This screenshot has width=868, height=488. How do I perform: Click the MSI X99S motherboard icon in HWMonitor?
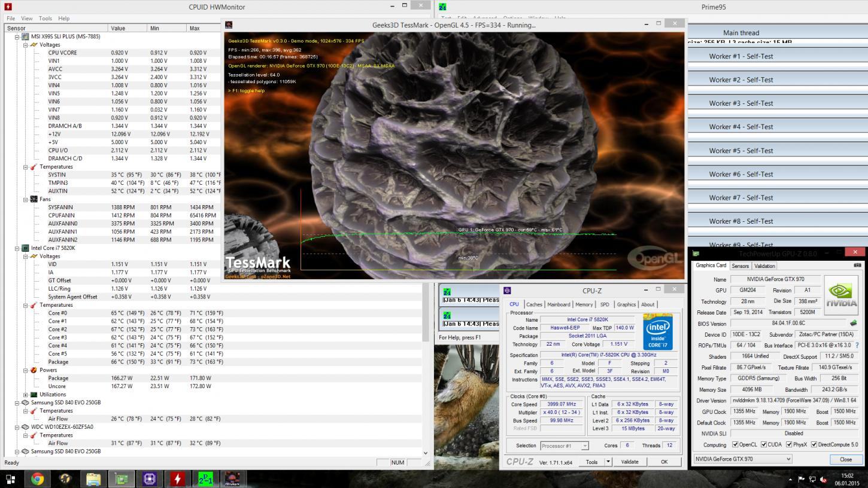coord(26,36)
